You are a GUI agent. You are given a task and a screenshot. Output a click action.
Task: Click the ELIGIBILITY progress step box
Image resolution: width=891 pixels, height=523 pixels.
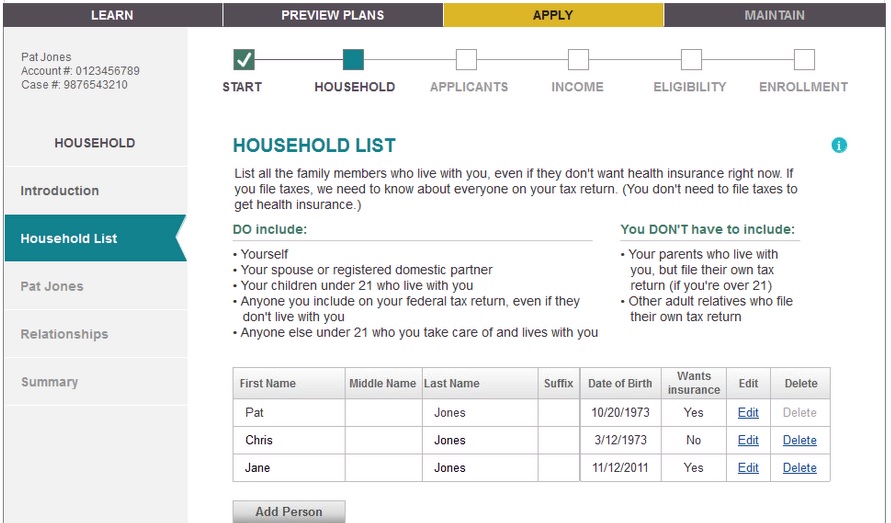click(x=691, y=59)
